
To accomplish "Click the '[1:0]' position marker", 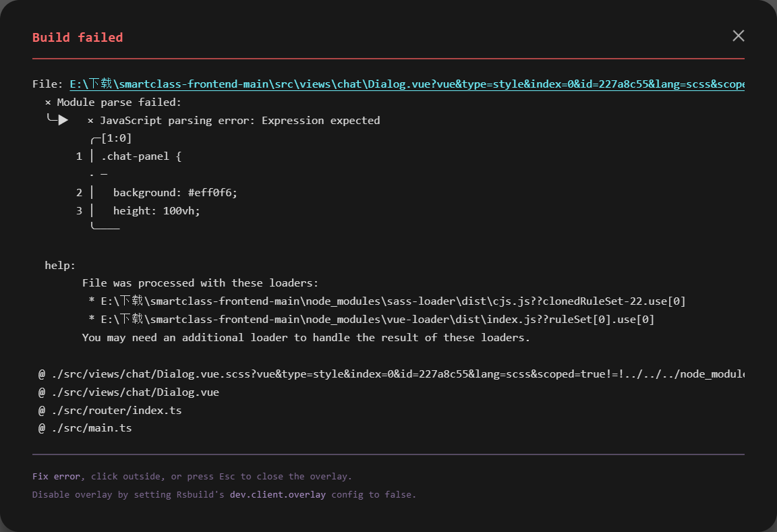I will [x=117, y=138].
